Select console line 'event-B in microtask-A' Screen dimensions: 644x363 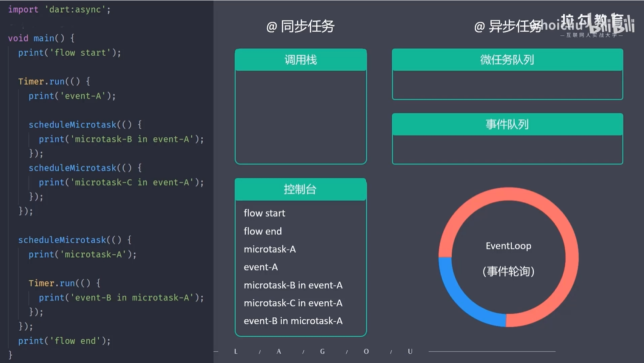(293, 321)
